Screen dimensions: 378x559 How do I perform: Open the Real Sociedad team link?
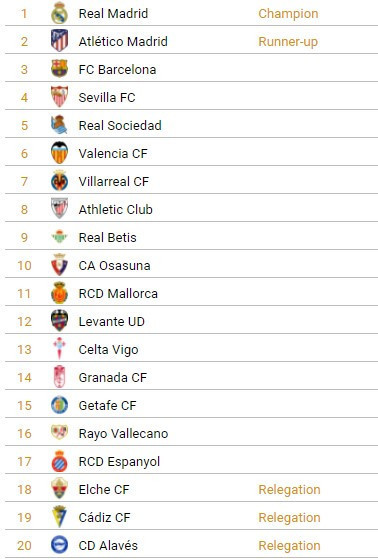tap(120, 125)
